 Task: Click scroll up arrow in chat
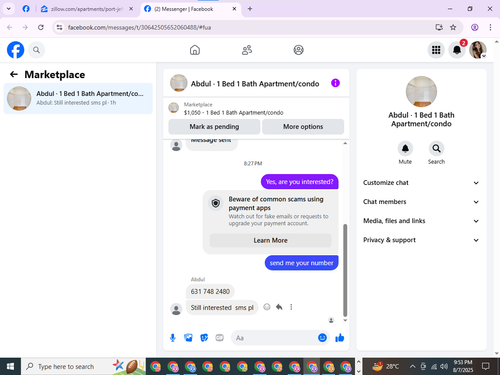coord(345,143)
